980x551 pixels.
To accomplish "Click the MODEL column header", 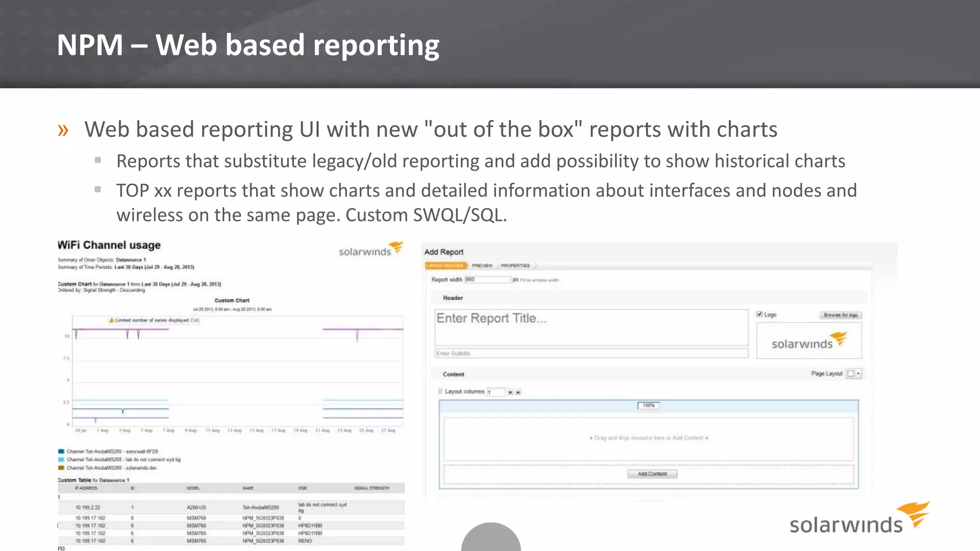I will coord(193,488).
